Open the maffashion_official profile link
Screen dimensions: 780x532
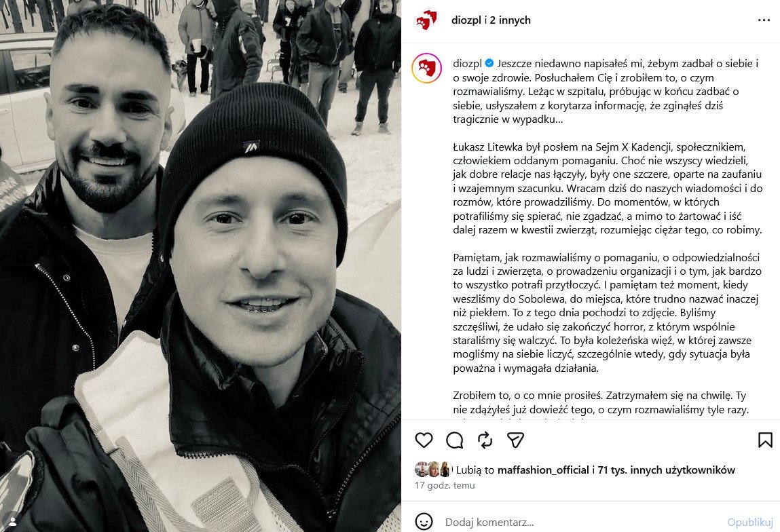coord(543,470)
